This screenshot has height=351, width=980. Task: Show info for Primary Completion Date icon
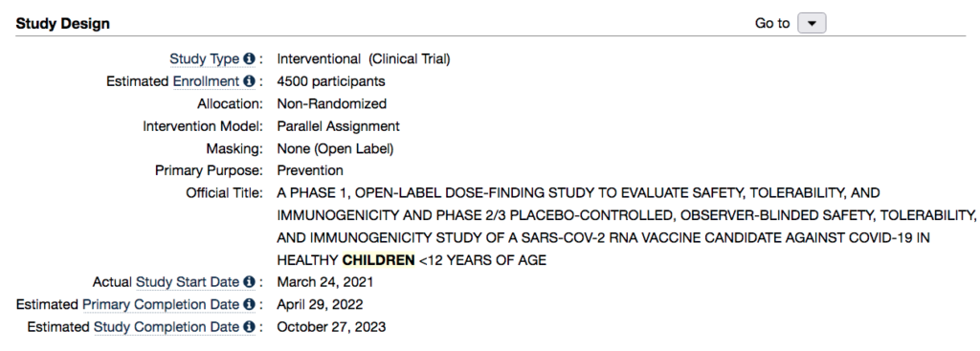249,305
